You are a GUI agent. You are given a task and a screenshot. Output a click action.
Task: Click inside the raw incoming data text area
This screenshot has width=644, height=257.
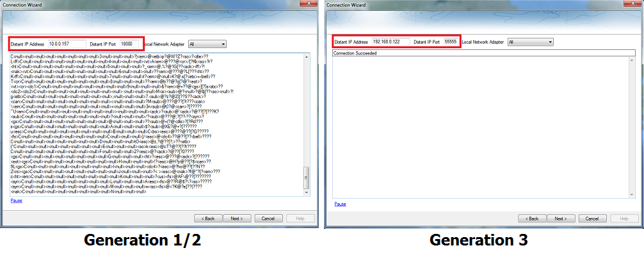154,122
